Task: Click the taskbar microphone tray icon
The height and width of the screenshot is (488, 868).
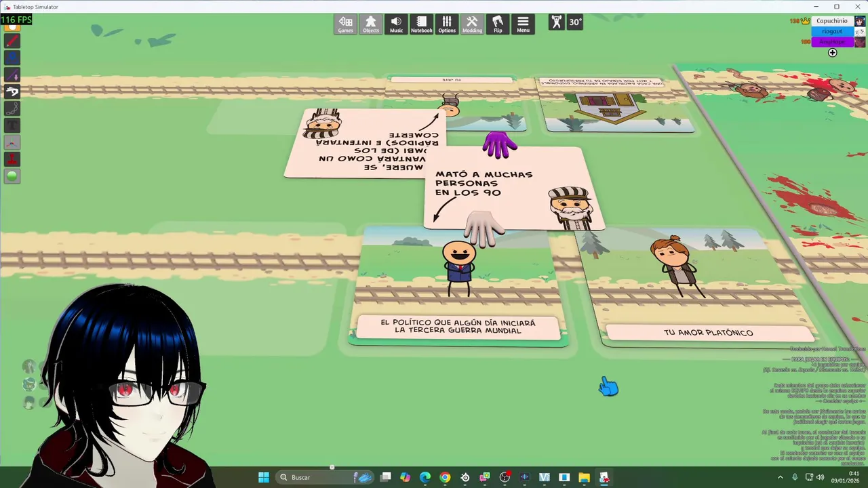Action: click(795, 477)
